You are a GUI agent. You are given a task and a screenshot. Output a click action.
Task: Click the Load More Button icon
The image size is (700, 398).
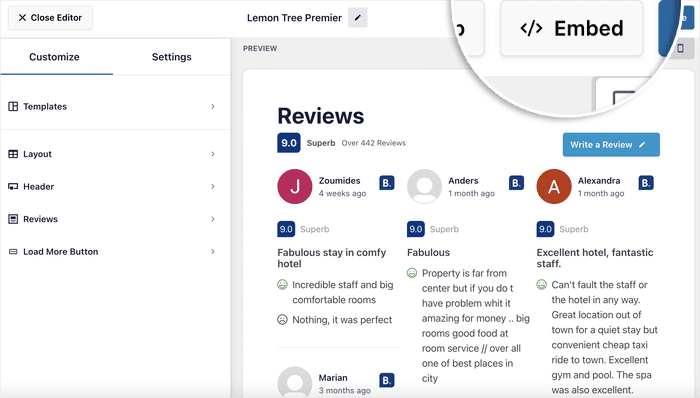click(13, 252)
